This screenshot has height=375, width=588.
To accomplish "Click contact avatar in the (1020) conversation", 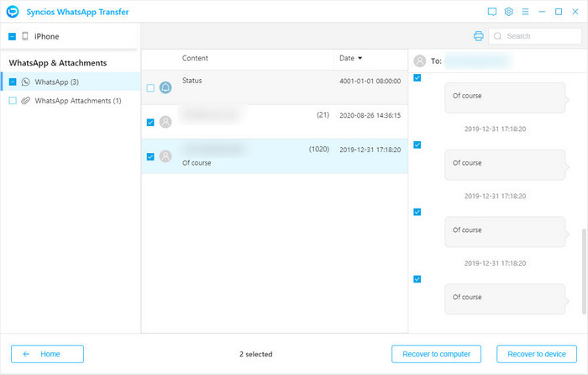I will click(x=165, y=156).
